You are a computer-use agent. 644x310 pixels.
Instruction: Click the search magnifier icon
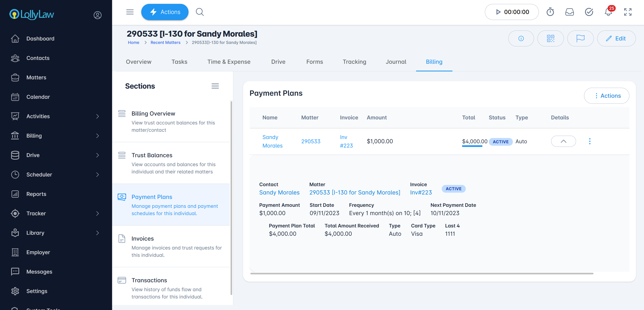pyautogui.click(x=199, y=12)
